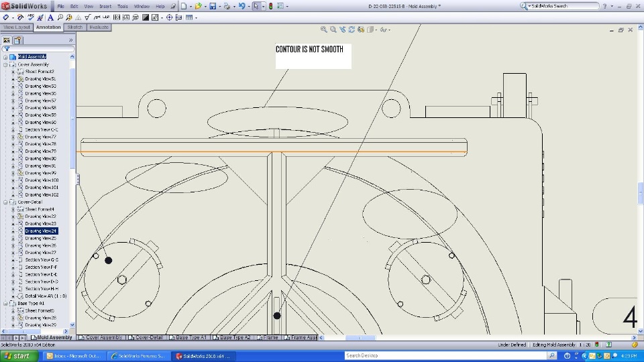Click the Select cursor tool
This screenshot has width=644, height=362.
click(256, 6)
